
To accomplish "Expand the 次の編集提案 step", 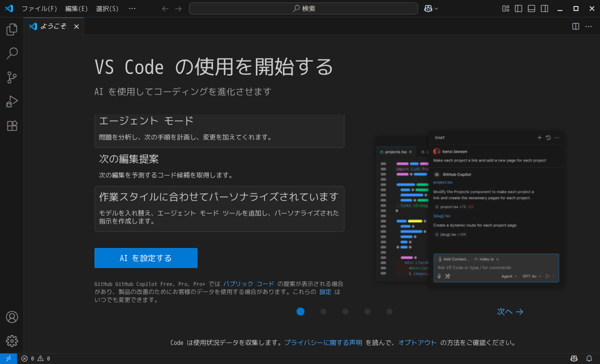I will click(219, 167).
